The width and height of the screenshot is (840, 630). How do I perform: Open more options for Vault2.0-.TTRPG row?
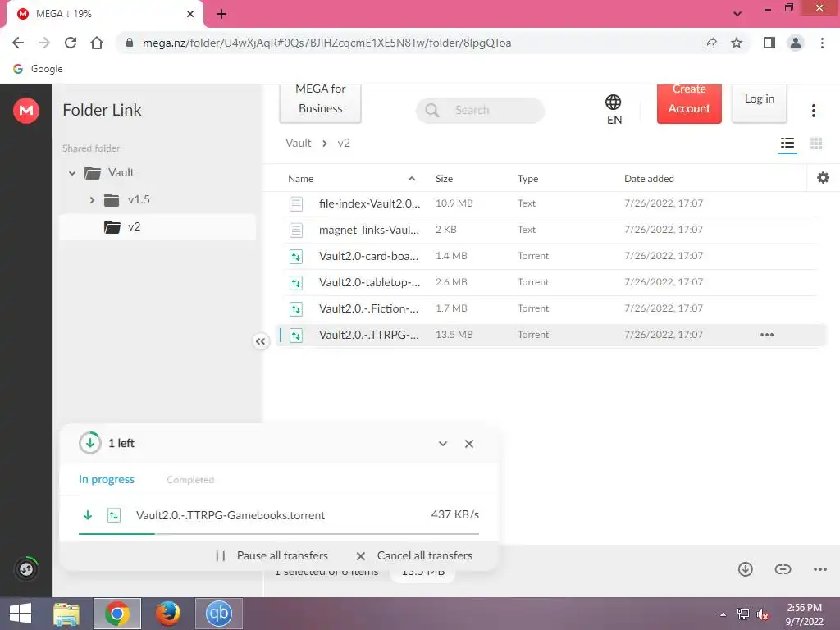click(x=767, y=335)
